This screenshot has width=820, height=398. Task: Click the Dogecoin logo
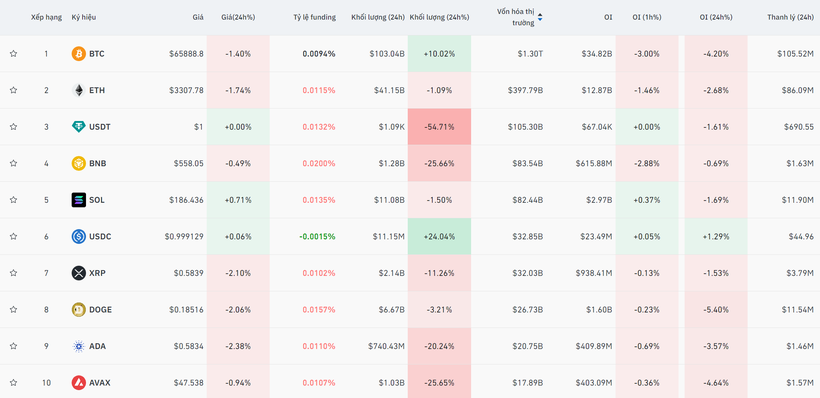78,310
